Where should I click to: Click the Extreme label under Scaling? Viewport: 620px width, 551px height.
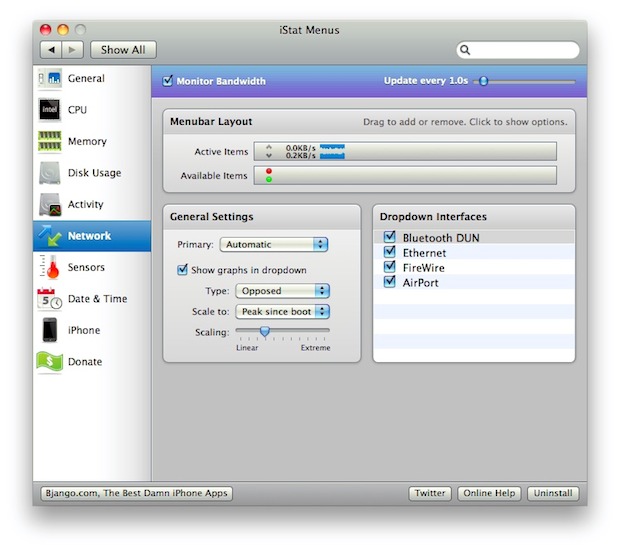coord(315,348)
